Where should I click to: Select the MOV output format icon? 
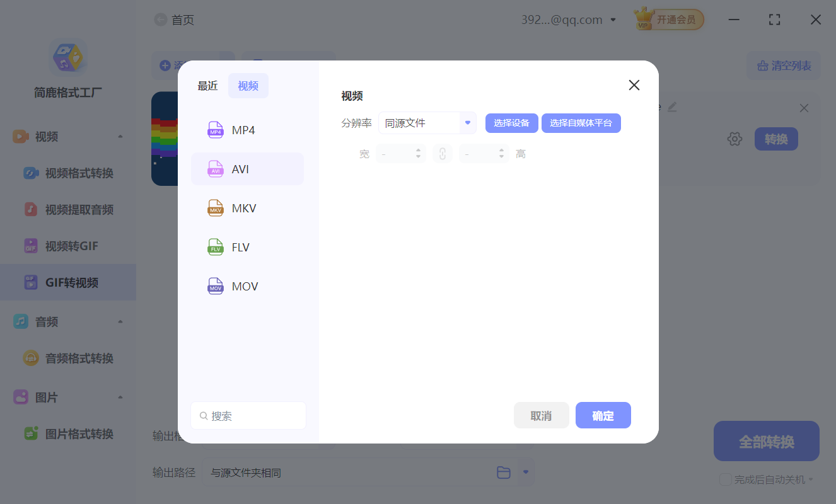[x=215, y=286]
